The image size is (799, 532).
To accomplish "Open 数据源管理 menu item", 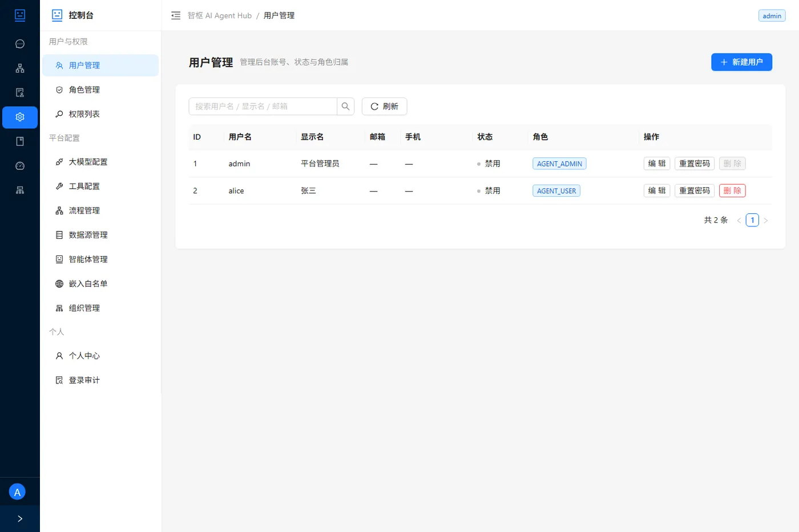I will click(100, 235).
